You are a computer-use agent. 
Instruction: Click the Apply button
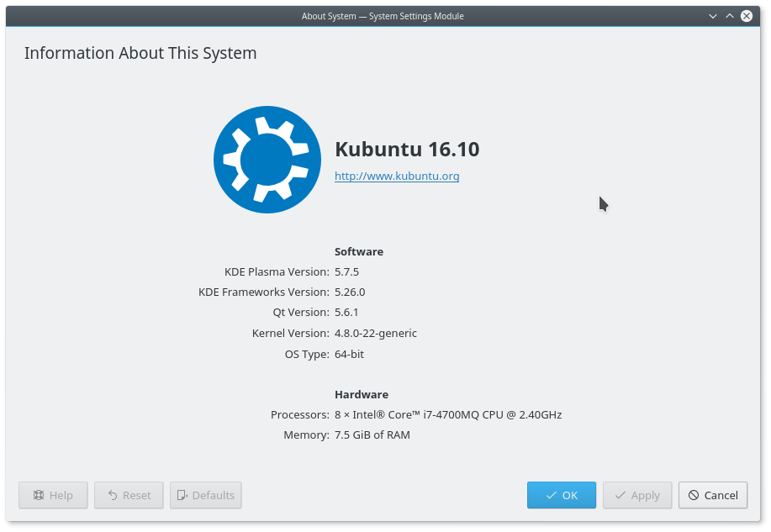click(637, 495)
